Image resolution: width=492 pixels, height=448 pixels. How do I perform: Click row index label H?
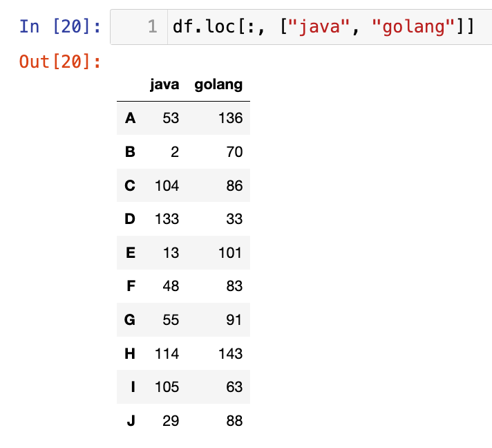tap(130, 353)
